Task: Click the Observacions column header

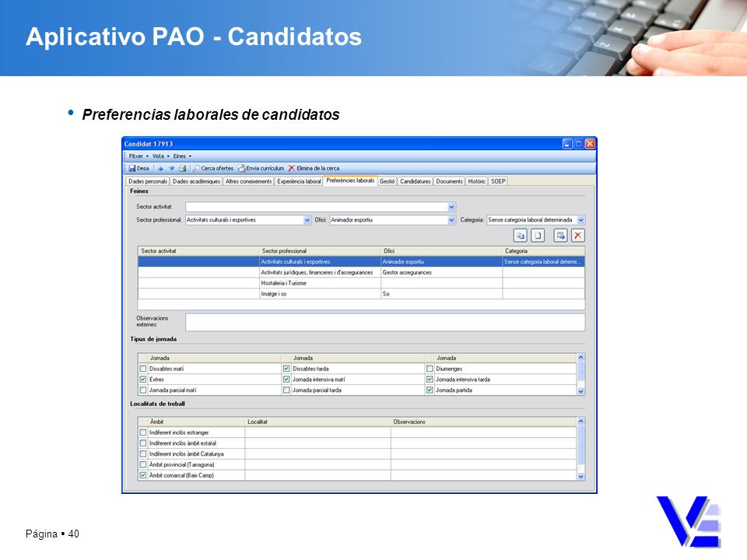Action: click(483, 422)
